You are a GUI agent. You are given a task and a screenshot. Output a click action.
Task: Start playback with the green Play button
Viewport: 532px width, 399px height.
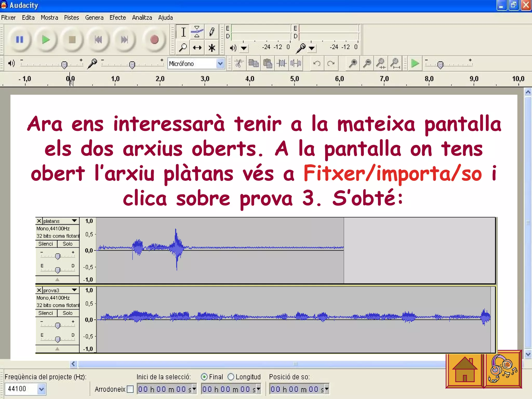point(46,39)
